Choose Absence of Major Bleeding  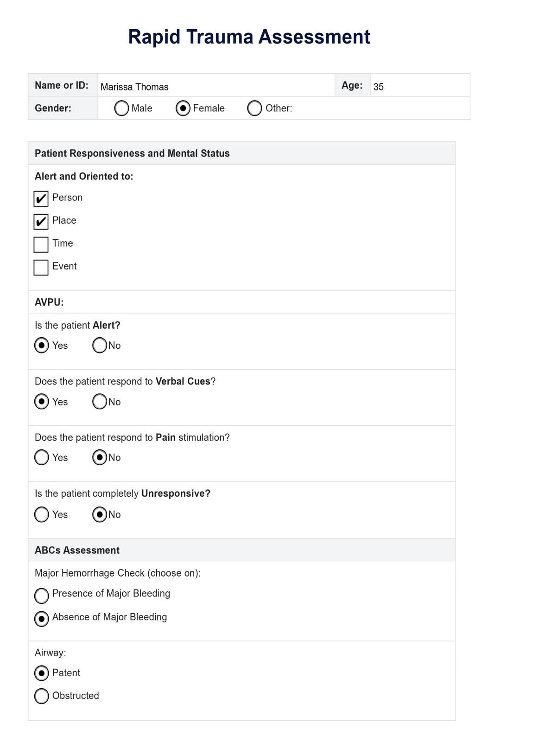click(x=42, y=619)
